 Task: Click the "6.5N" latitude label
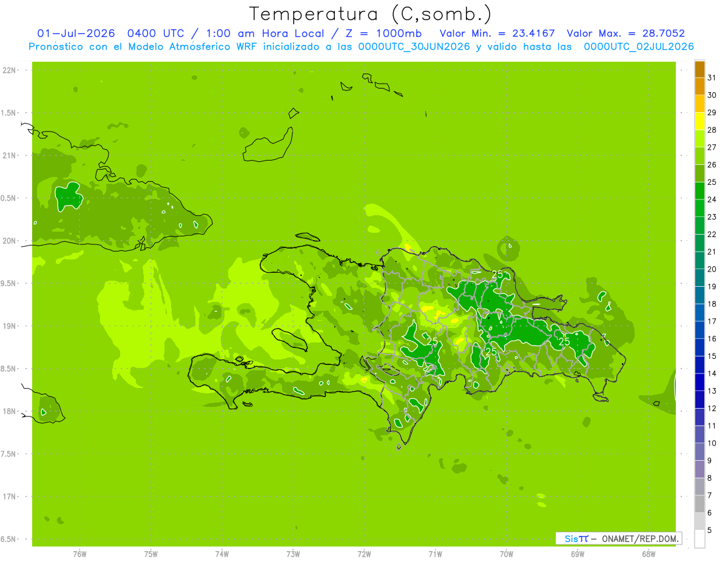pos(9,539)
